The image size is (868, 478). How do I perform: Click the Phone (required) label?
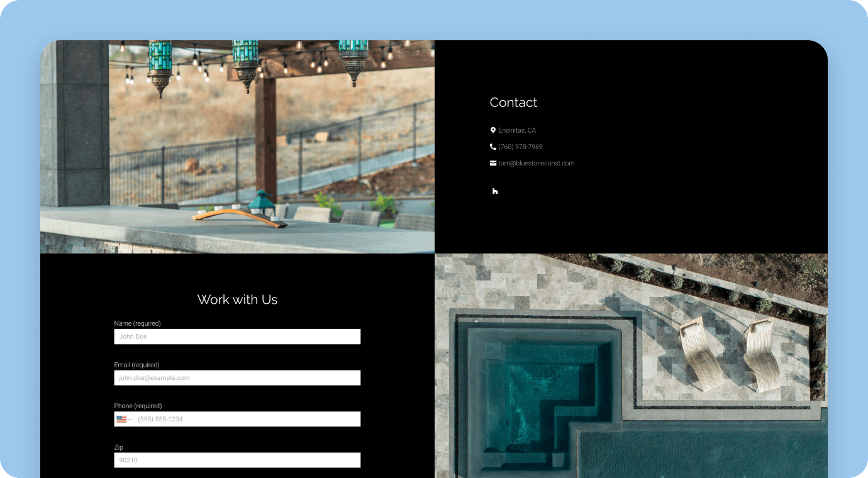(138, 406)
